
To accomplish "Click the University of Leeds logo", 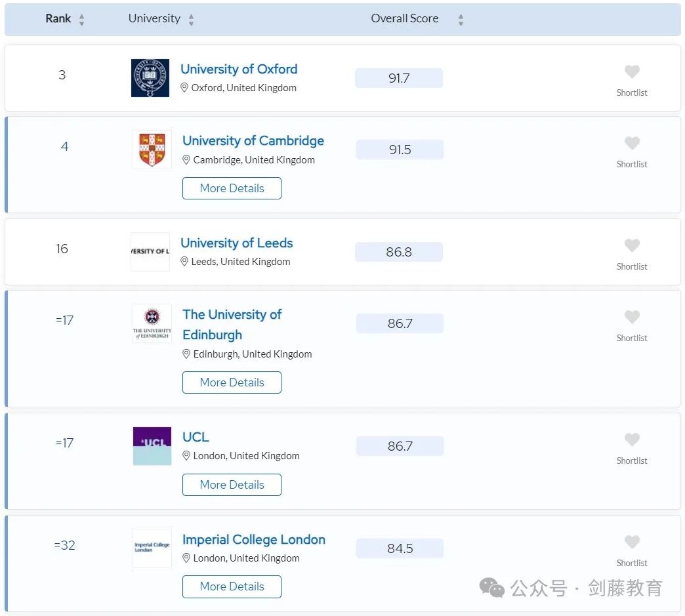I will [x=150, y=252].
